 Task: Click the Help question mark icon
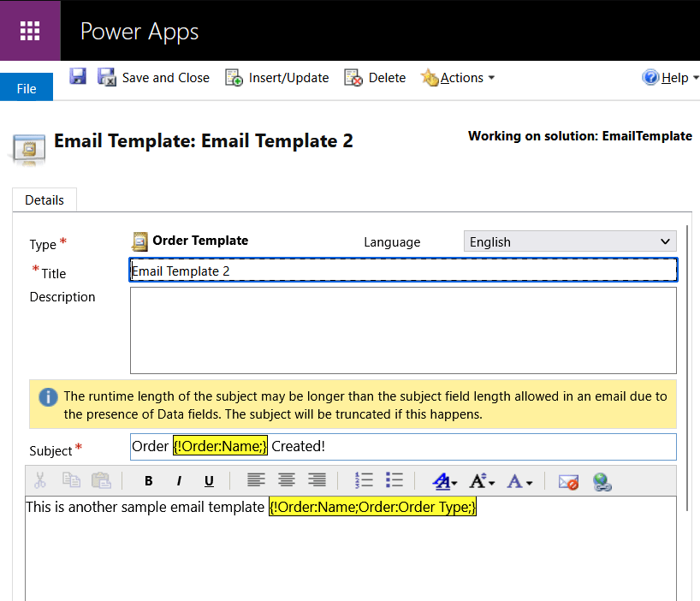coord(650,77)
